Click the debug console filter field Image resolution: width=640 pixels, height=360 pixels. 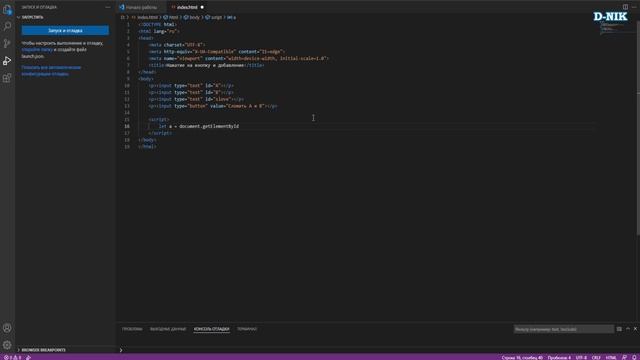(563, 329)
